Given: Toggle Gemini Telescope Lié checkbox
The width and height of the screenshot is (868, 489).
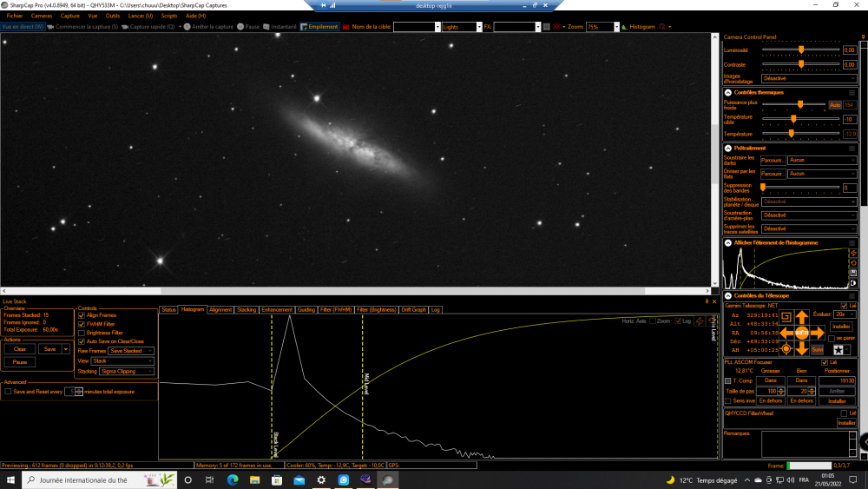Looking at the screenshot, I should pos(844,306).
